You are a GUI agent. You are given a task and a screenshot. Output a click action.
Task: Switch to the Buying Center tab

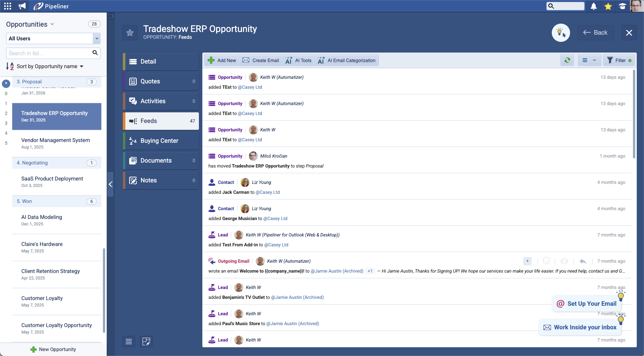161,141
